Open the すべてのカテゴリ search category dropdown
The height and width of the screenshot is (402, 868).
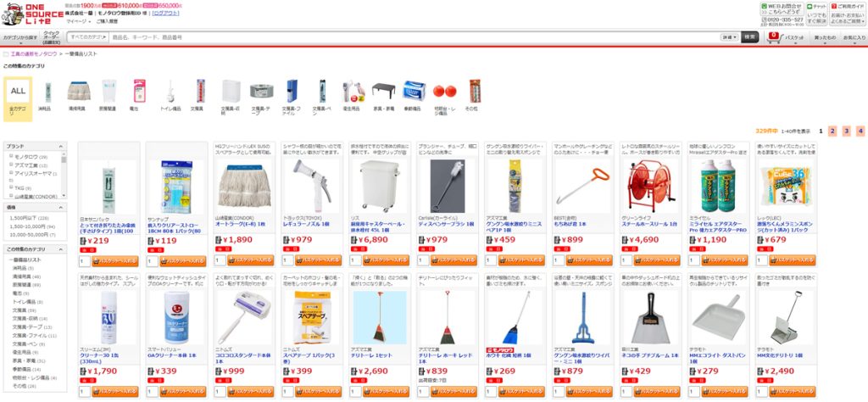coord(88,37)
